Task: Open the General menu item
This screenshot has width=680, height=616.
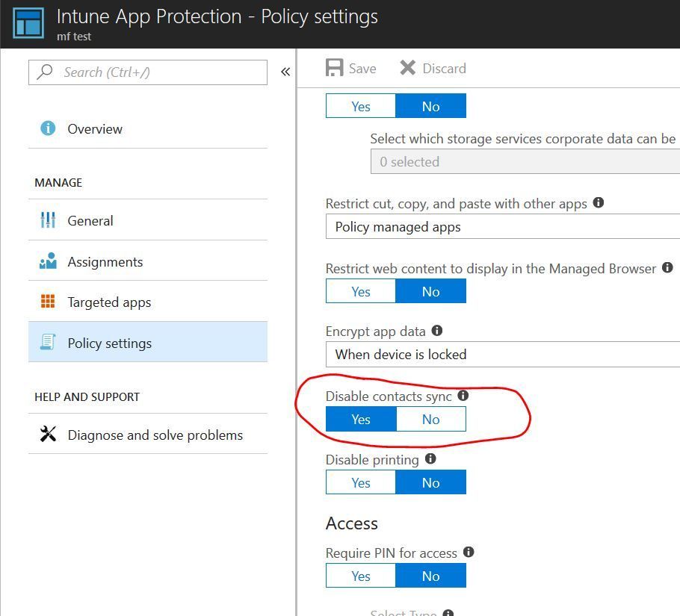Action: tap(148, 220)
